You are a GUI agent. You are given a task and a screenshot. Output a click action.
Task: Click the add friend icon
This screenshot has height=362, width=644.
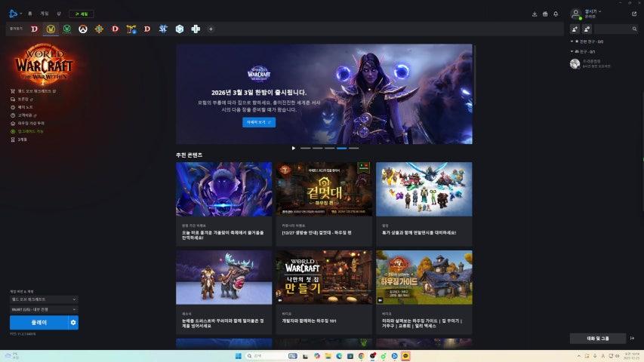(575, 29)
